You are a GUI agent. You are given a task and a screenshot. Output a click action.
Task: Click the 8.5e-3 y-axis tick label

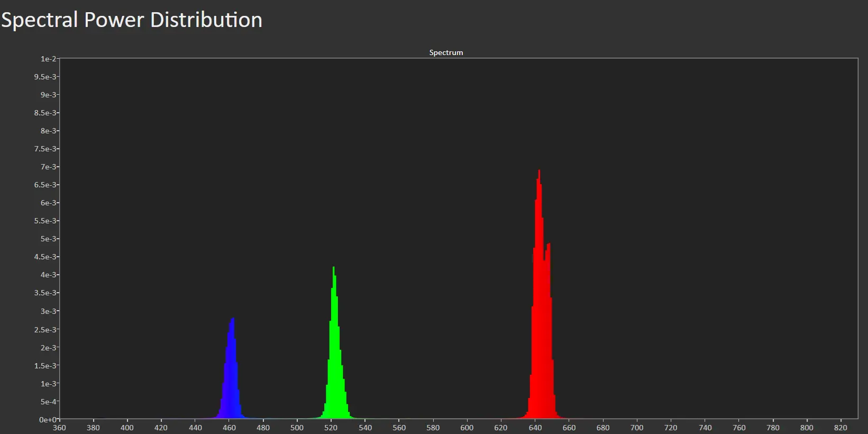tap(45, 113)
